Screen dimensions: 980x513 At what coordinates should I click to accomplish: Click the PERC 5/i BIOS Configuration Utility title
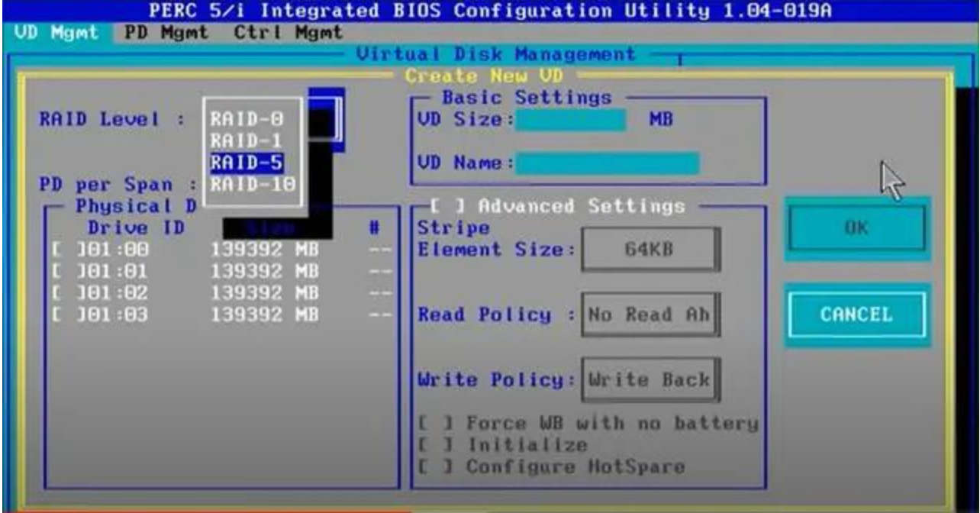click(x=490, y=11)
